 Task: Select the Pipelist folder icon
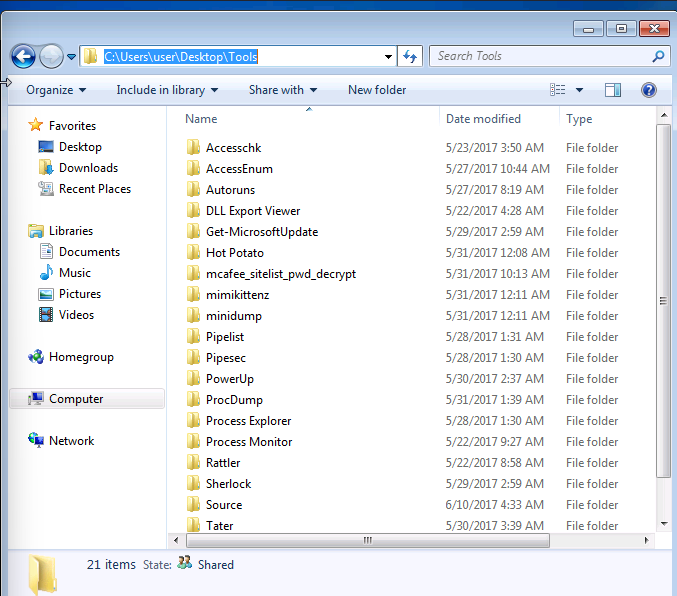pyautogui.click(x=193, y=336)
